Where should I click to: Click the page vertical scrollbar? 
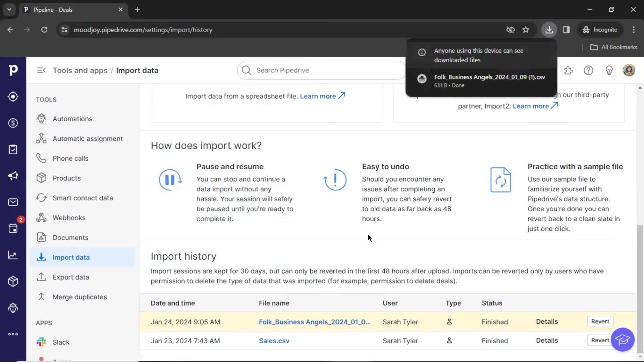640,288
